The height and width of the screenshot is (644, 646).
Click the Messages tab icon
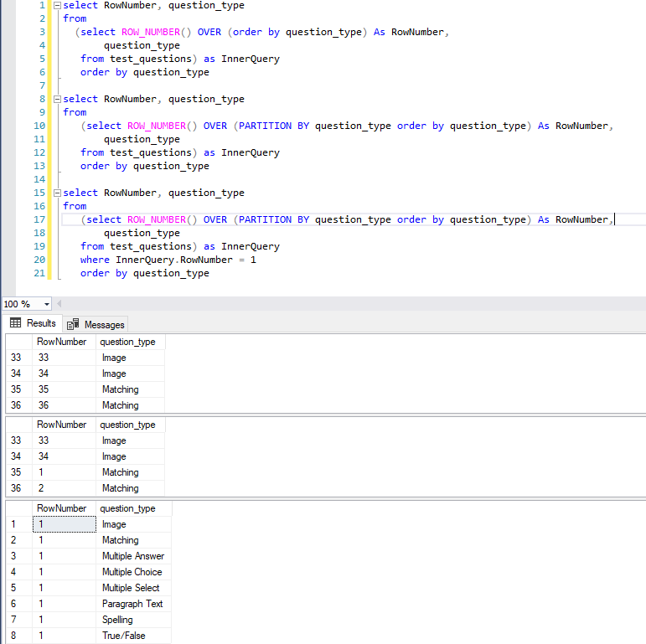click(x=73, y=324)
